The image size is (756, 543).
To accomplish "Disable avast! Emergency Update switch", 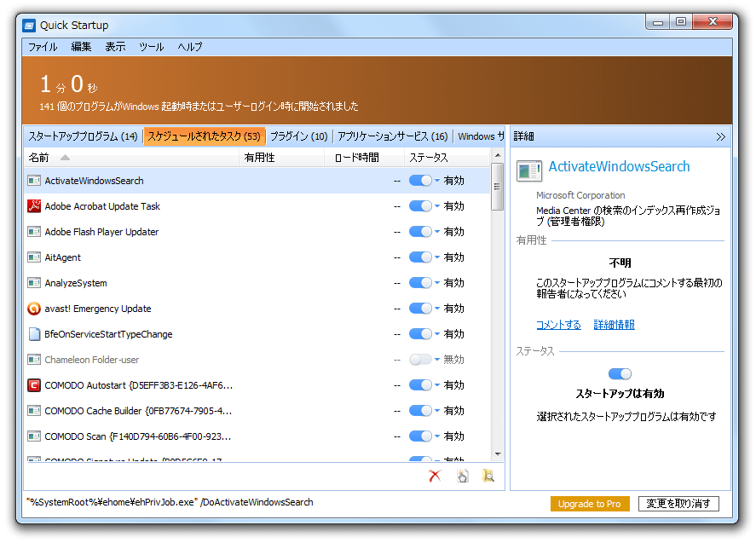I will click(420, 308).
